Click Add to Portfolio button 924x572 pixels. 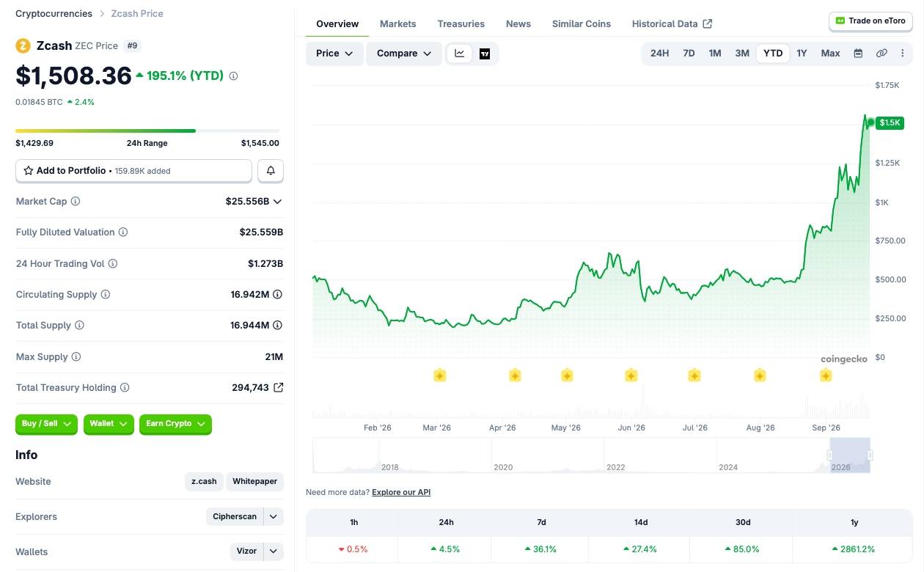[x=133, y=170]
